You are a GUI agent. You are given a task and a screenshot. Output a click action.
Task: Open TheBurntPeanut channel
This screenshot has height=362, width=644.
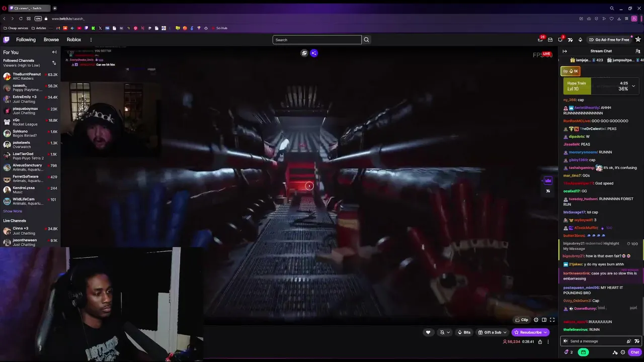coord(30,76)
